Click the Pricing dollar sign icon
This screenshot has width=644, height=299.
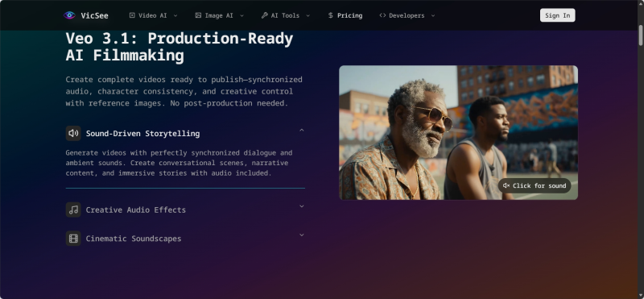tap(331, 15)
